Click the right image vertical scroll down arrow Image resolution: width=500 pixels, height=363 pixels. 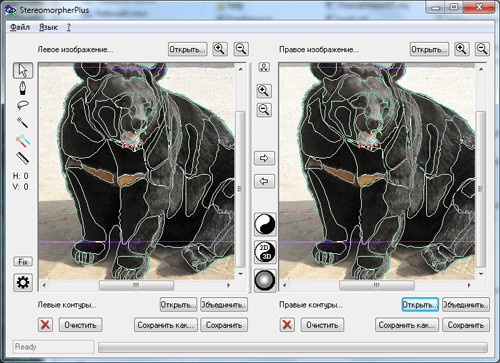pyautogui.click(x=481, y=274)
